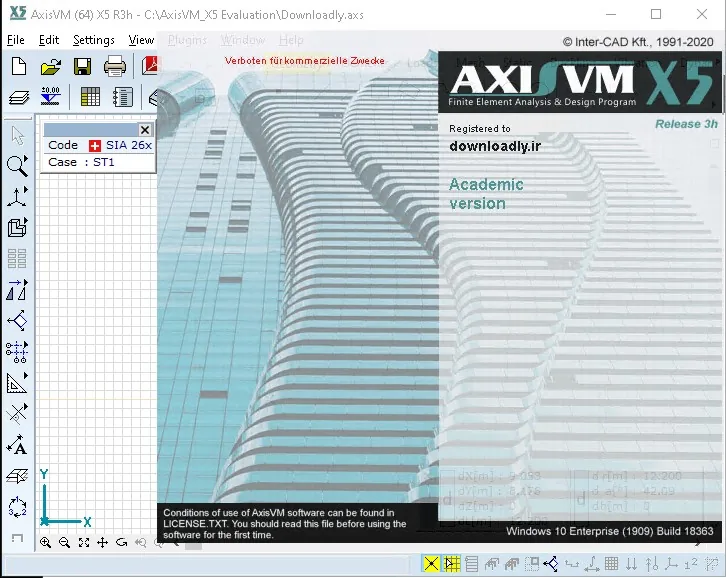This screenshot has height=578, width=726.
Task: Save the model using the floppy disk icon
Action: click(82, 66)
